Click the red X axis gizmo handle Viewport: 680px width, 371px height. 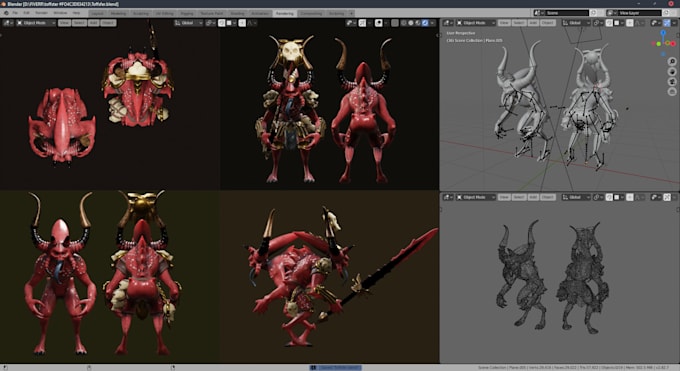[x=673, y=44]
